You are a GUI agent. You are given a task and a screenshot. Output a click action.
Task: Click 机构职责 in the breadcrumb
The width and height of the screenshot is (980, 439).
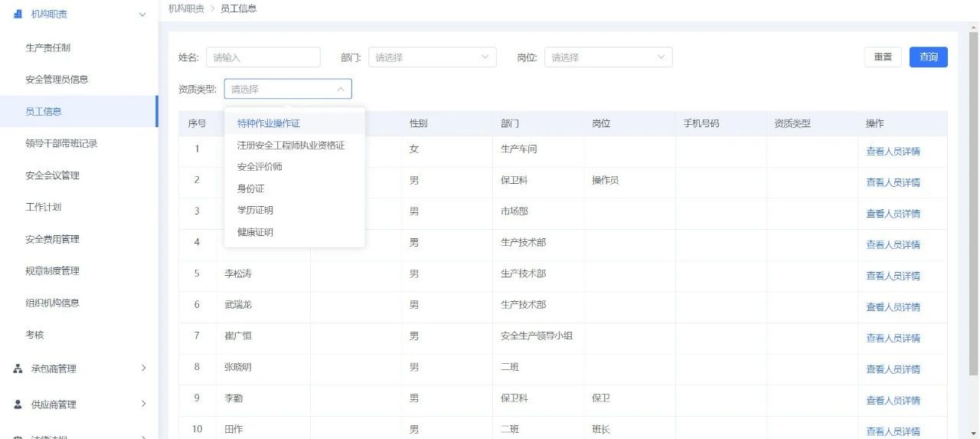point(186,8)
